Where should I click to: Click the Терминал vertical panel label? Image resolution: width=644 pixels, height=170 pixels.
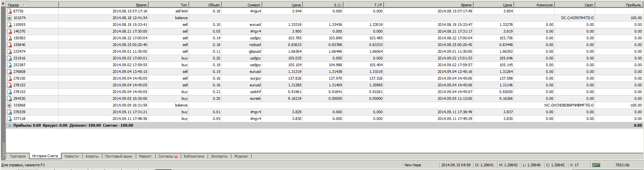3,150
